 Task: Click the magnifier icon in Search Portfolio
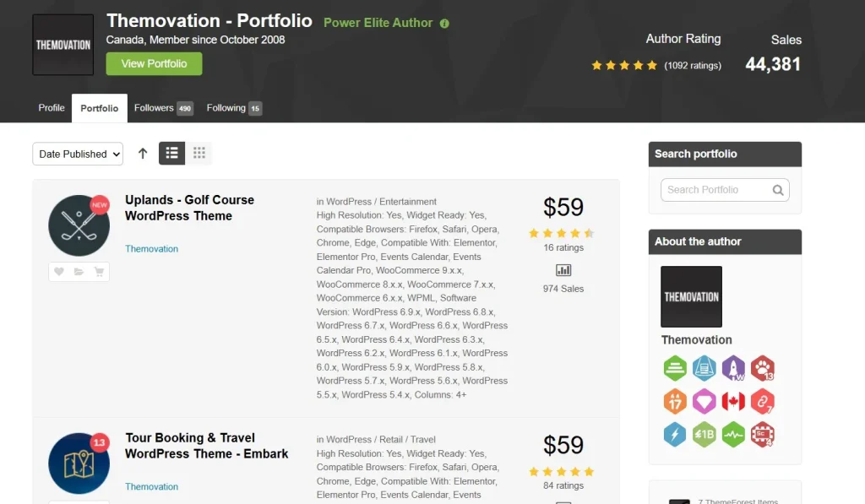[x=778, y=190]
